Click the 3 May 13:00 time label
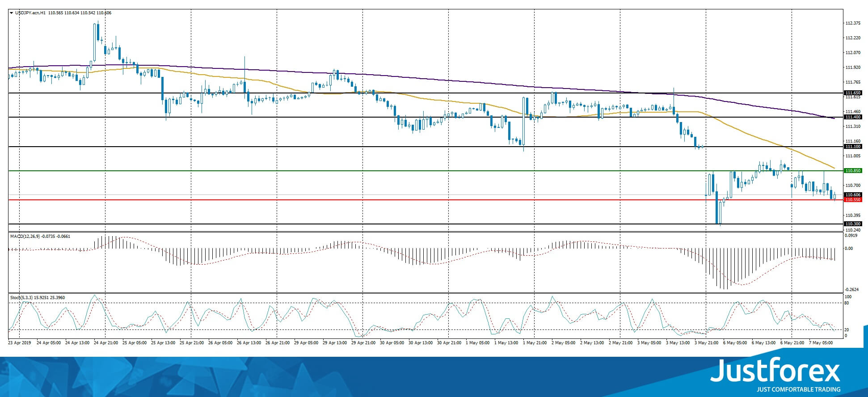 tap(678, 343)
